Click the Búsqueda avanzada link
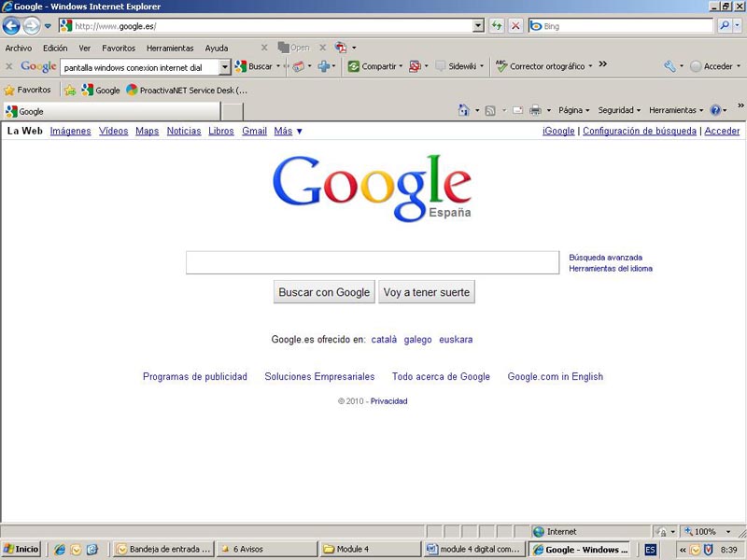 tap(605, 258)
